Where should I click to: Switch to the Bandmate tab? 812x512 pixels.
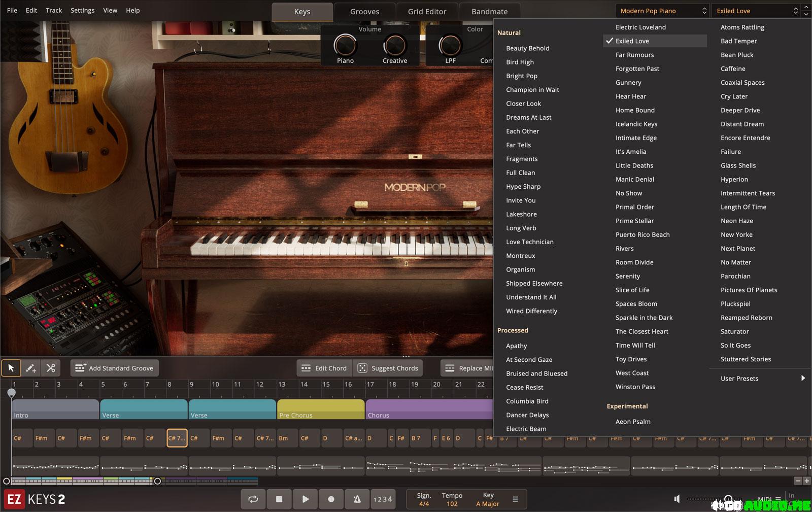coord(489,12)
